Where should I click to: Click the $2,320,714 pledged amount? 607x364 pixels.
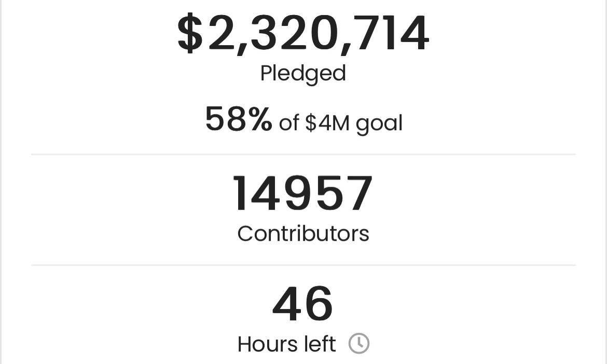303,34
